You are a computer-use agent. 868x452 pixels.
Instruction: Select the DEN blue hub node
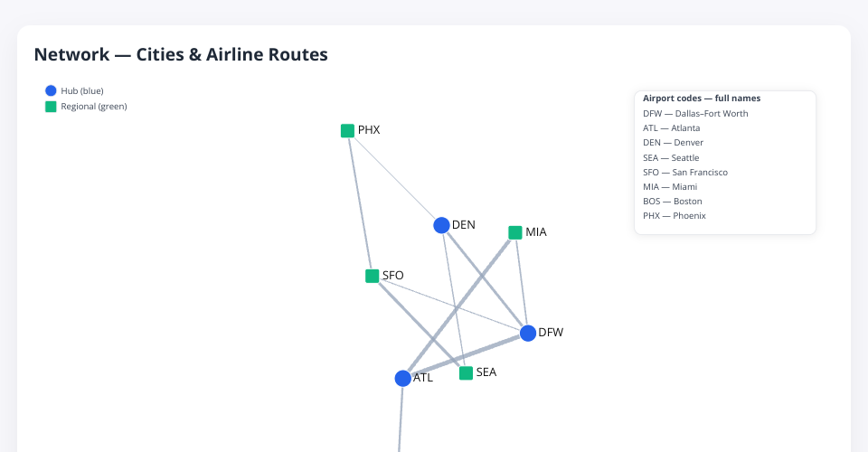coord(441,225)
